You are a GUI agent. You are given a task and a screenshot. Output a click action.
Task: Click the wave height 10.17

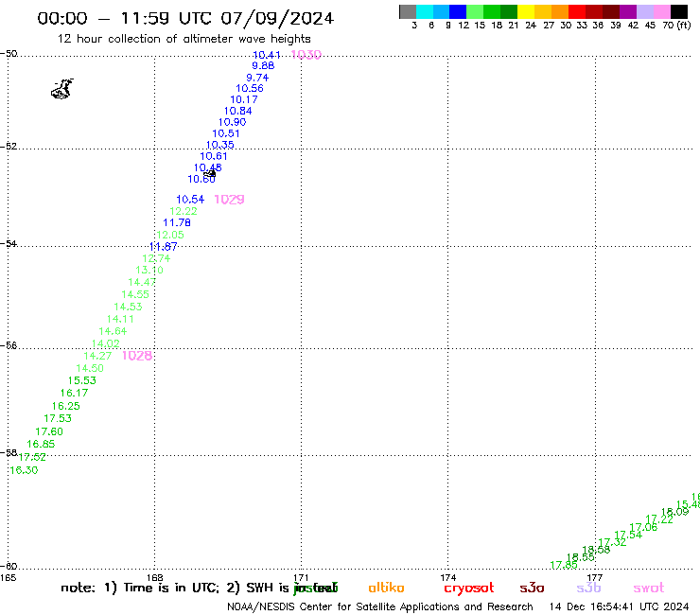point(244,99)
